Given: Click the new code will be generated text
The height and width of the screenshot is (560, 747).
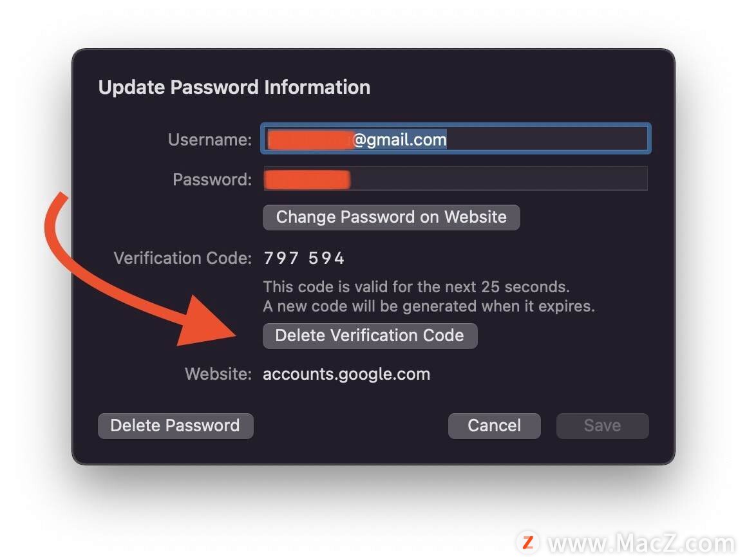Looking at the screenshot, I should [x=429, y=306].
